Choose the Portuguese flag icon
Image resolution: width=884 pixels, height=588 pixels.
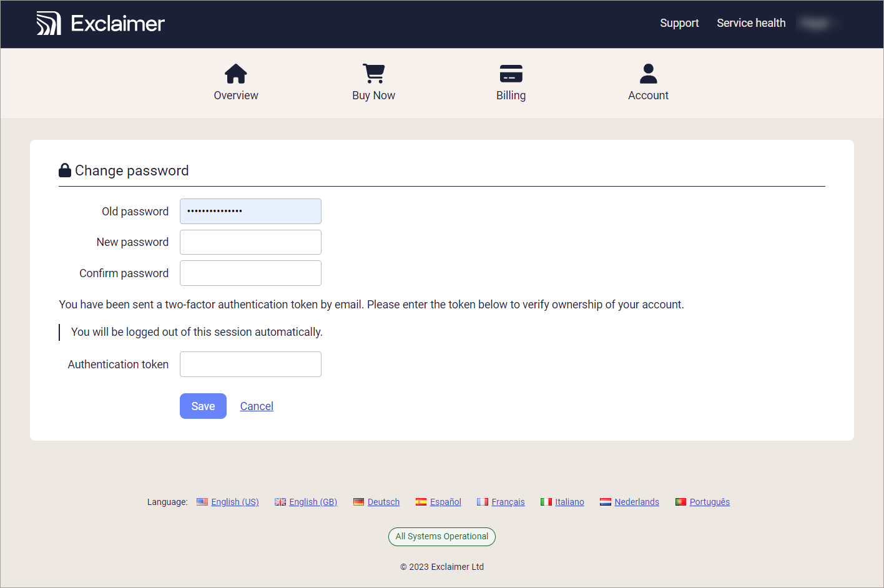pos(680,502)
